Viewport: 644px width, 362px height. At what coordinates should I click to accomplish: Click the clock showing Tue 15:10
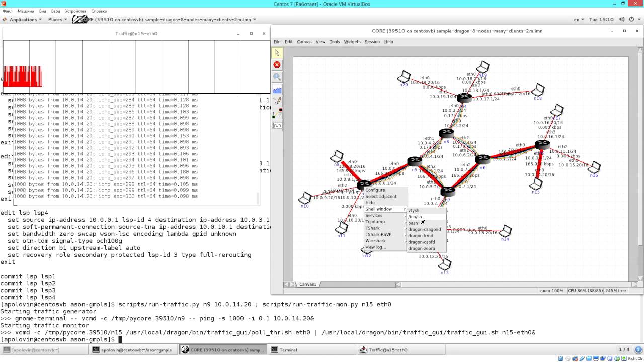coord(601,20)
